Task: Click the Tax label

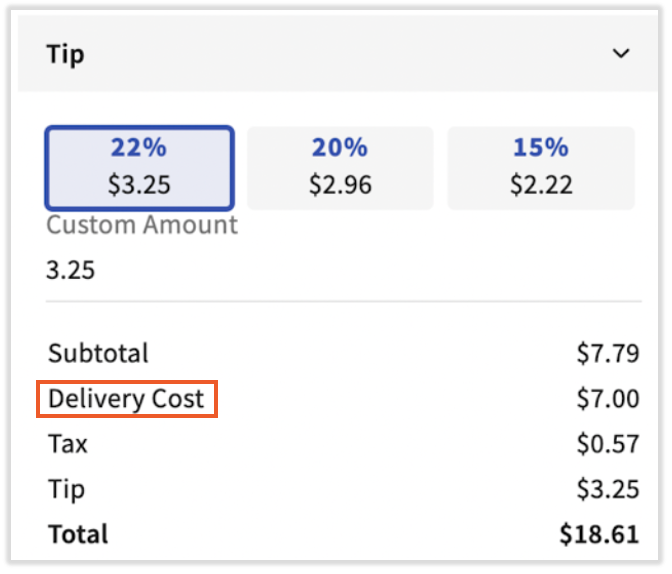Action: click(x=68, y=444)
